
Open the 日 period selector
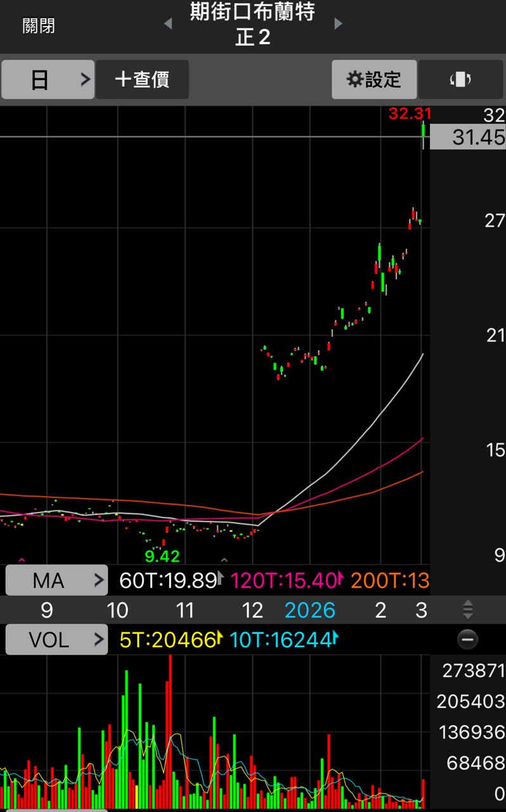(x=48, y=79)
